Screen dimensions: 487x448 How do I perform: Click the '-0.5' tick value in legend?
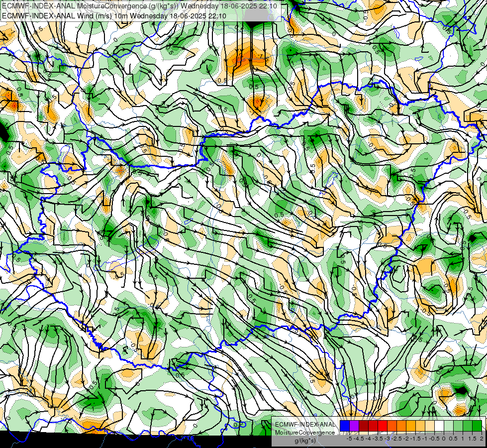434,439
